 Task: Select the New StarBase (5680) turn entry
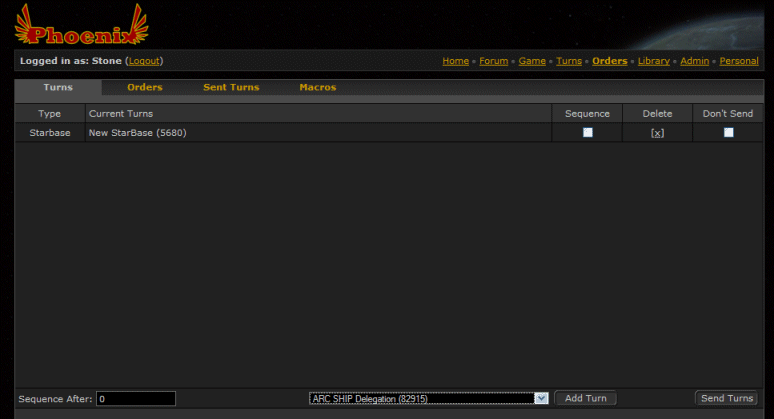point(138,133)
